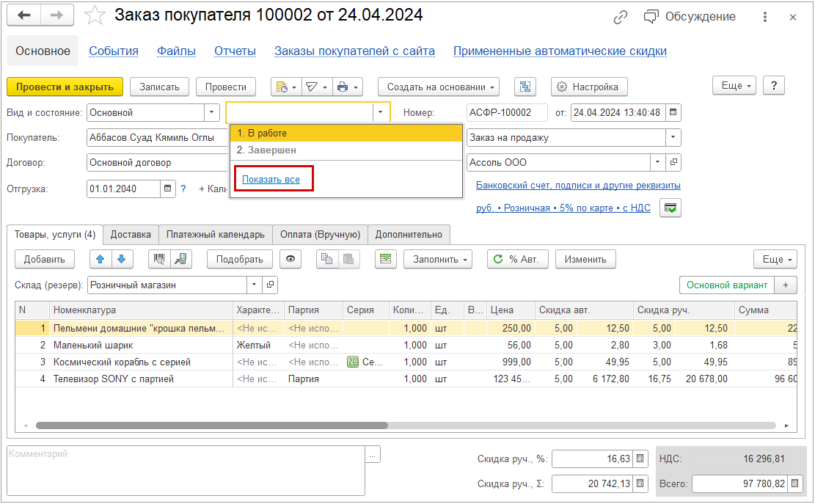This screenshot has width=815, height=504.
Task: Add order to favorites with star icon
Action: pyautogui.click(x=95, y=15)
